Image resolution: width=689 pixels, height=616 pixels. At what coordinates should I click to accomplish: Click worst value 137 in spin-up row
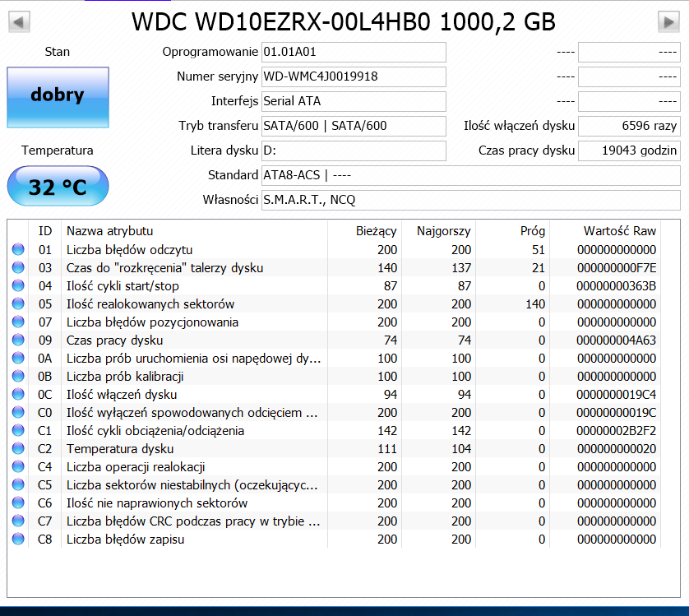pyautogui.click(x=461, y=268)
